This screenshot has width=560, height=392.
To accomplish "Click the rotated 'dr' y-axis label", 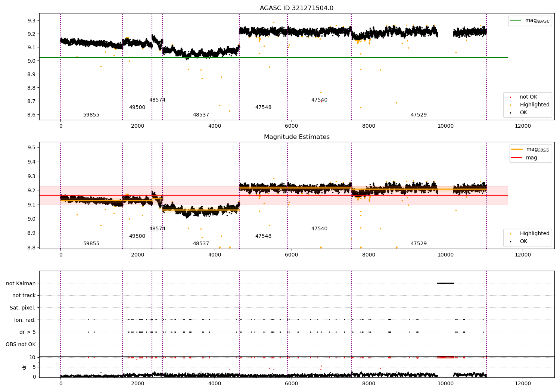I will coord(24,367).
